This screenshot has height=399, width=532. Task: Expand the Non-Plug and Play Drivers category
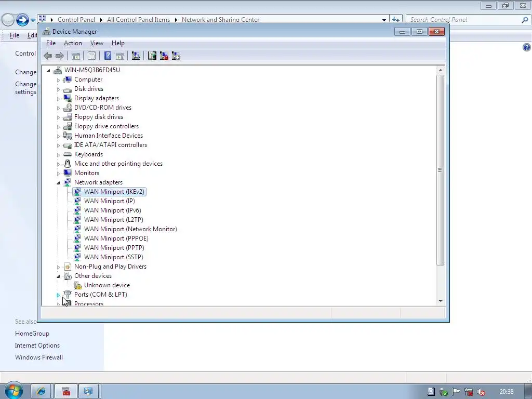(58, 267)
